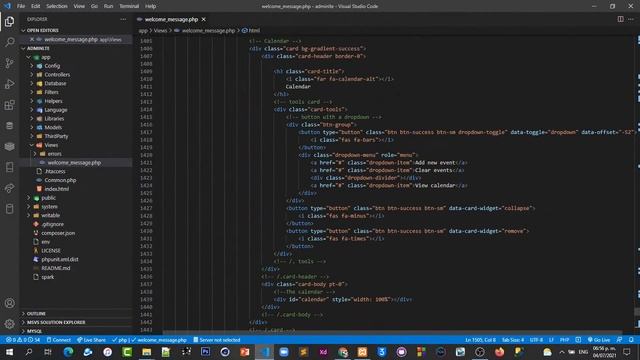Viewport: 640px width, 360px height.
Task: Click UTF-8 encoding in status bar
Action: (536, 340)
